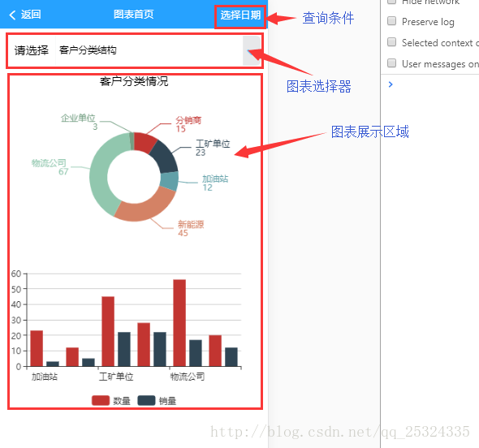Select the 新能源 orange pie slice

[x=146, y=205]
